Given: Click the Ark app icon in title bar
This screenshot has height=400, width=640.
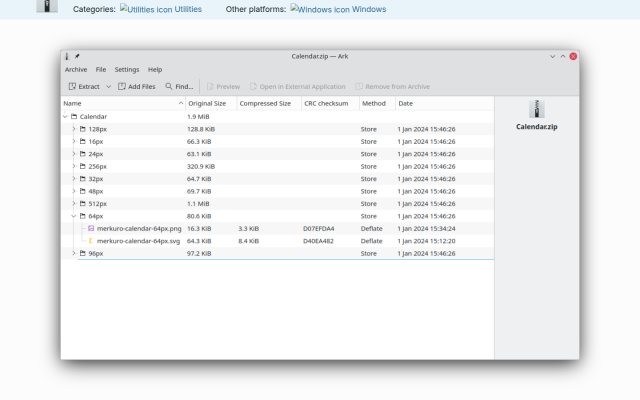Looking at the screenshot, I should (x=67, y=56).
